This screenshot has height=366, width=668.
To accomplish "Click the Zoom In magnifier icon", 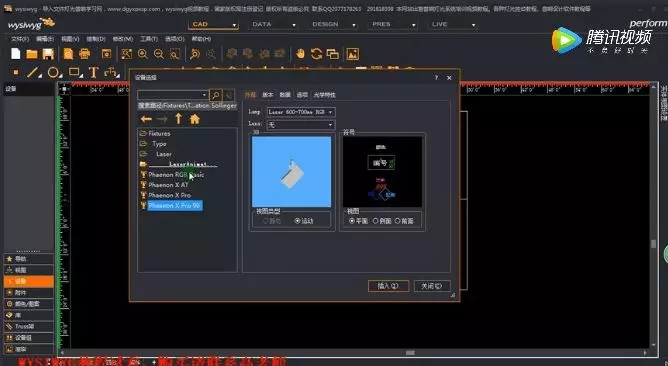I will 143,54.
